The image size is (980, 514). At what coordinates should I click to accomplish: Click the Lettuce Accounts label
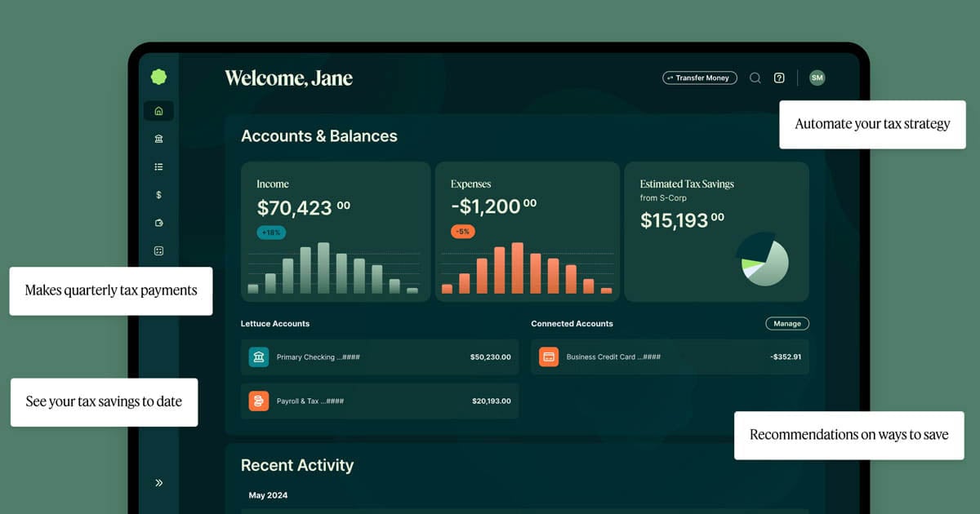click(275, 324)
